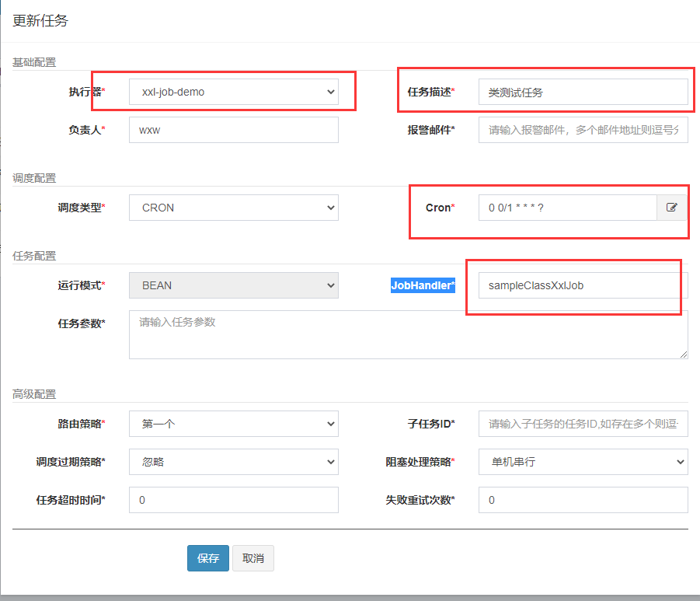The image size is (700, 601).
Task: Open the 路由策略 routing strategy dropdown
Action: pos(233,424)
